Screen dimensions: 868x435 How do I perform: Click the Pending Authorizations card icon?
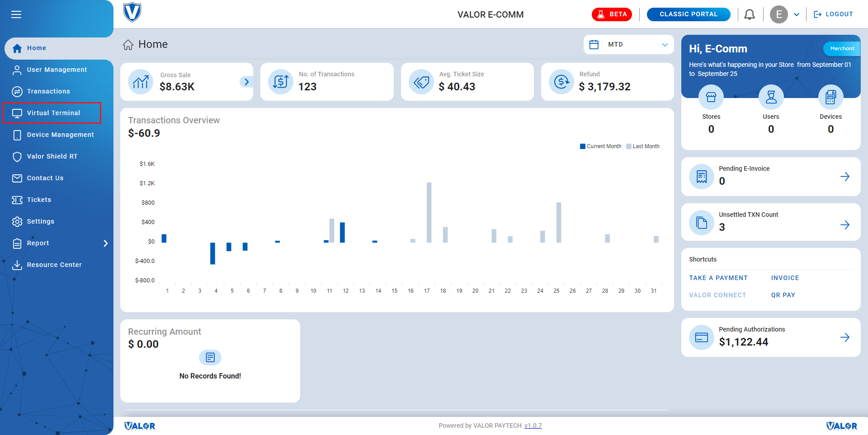pyautogui.click(x=702, y=337)
